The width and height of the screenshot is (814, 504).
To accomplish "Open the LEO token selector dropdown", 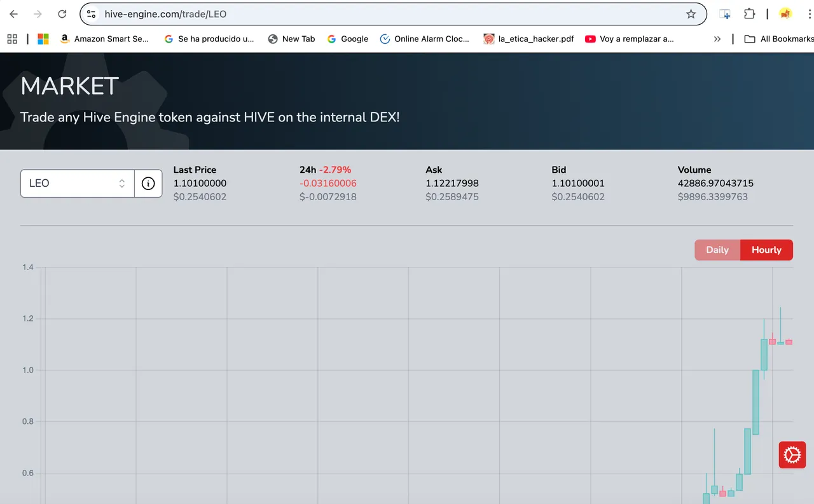I will [x=78, y=183].
